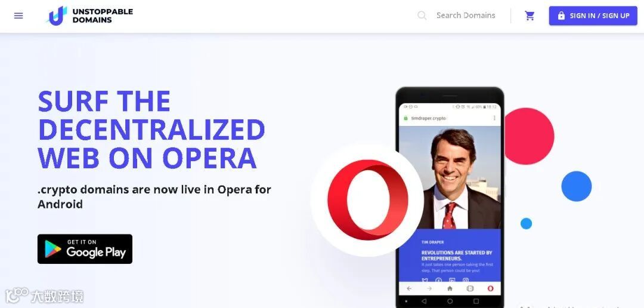Click the Unstoppable Domains logo
The image size is (644, 308).
click(x=90, y=16)
